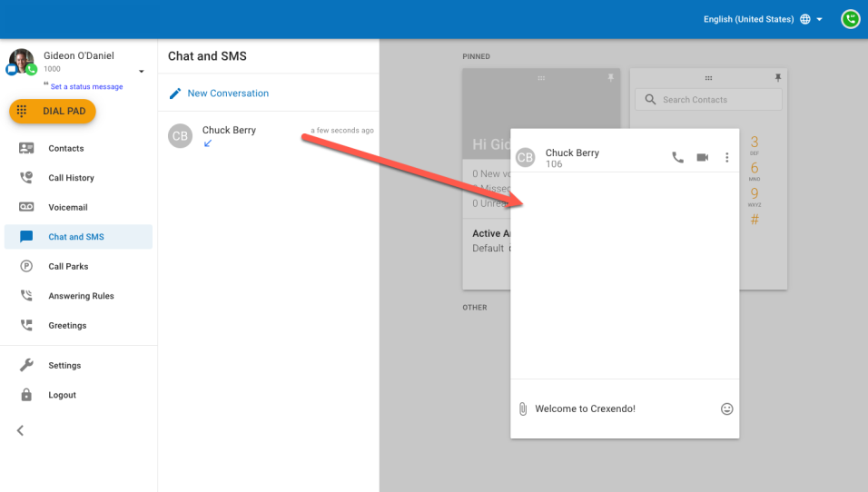Open Settings from the sidebar
This screenshot has width=868, height=492.
[78, 365]
